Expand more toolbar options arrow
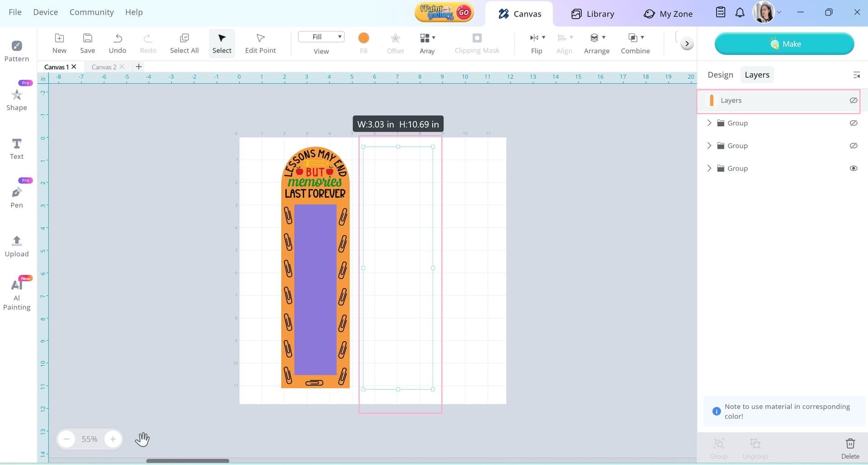The height and width of the screenshot is (465, 868). [687, 44]
